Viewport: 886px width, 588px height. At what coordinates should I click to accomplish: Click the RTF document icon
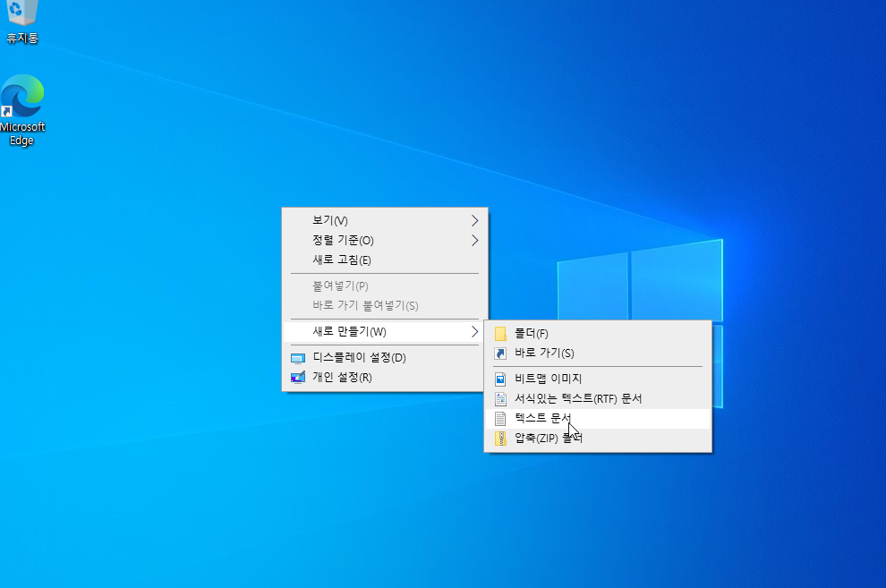coord(500,399)
